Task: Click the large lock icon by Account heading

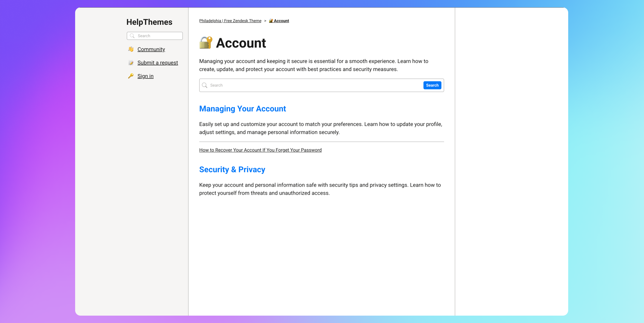Action: click(x=206, y=43)
